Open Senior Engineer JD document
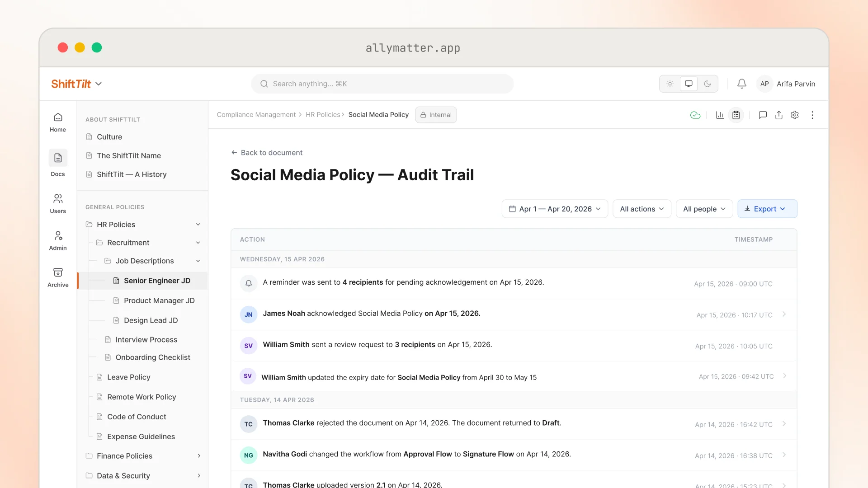868x488 pixels. point(143,281)
